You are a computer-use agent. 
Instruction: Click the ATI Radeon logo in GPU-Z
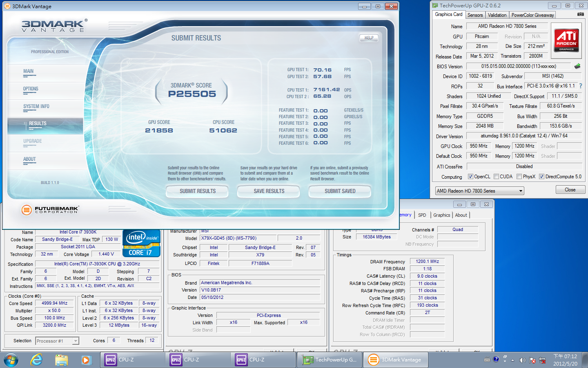(566, 40)
